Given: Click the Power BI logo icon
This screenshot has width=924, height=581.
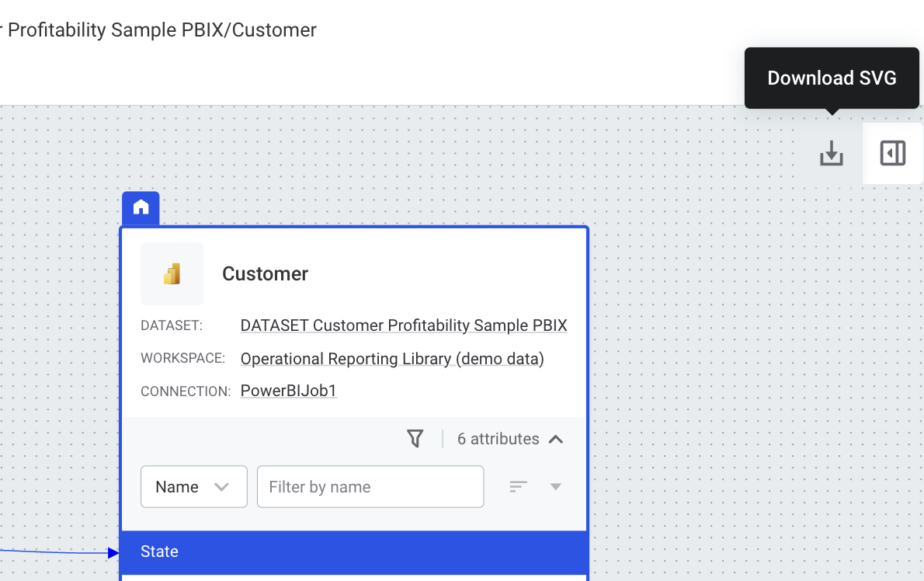Looking at the screenshot, I should click(172, 273).
